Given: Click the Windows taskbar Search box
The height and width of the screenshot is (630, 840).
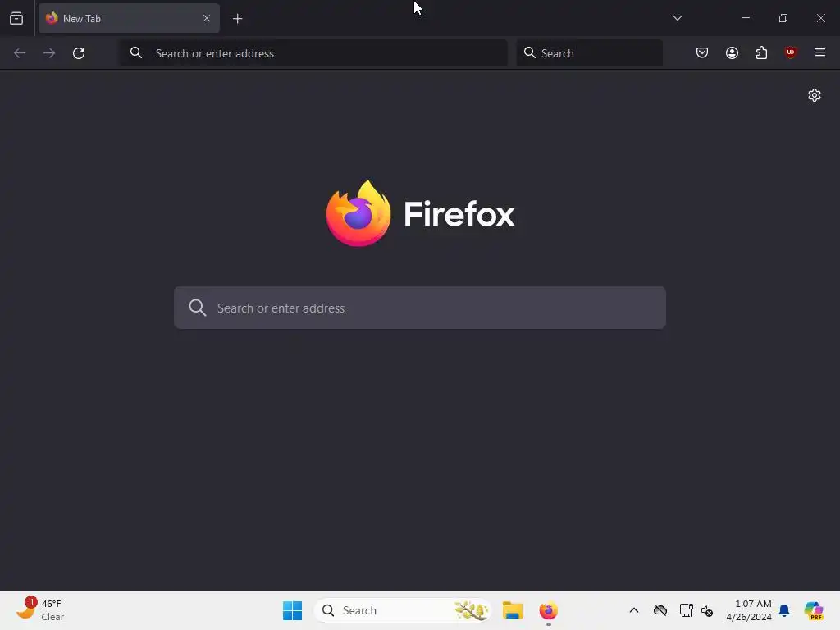Looking at the screenshot, I should click(x=402, y=610).
